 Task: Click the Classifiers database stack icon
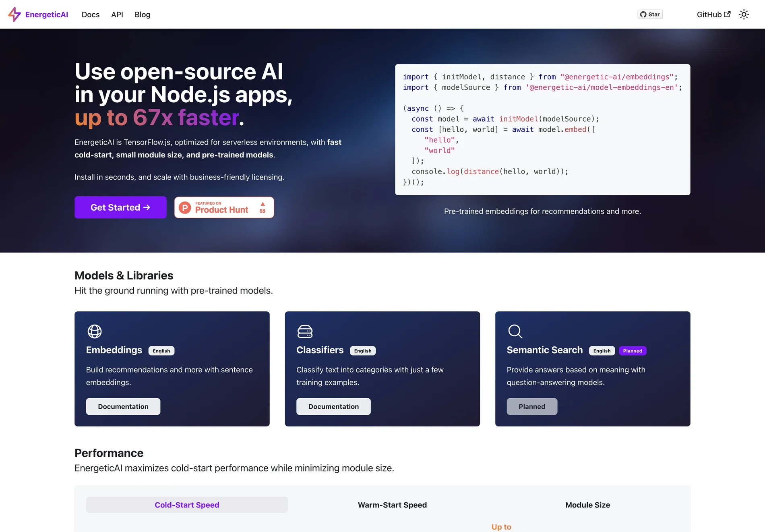pos(305,331)
